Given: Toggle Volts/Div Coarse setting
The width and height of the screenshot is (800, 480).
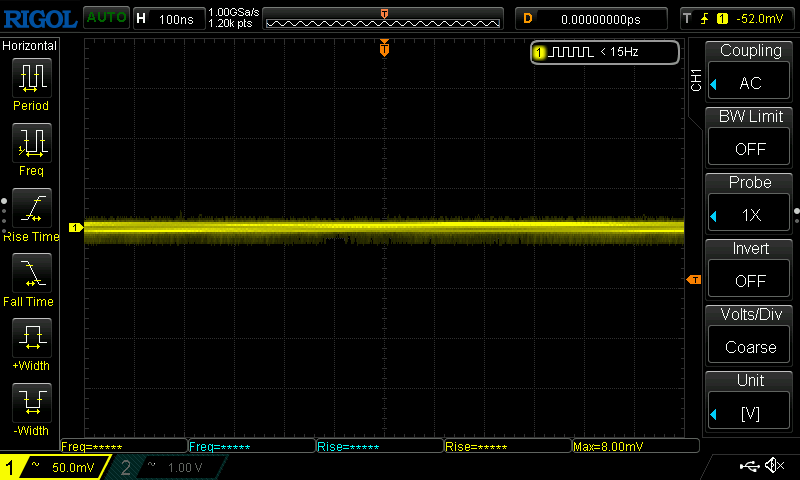Looking at the screenshot, I should coord(749,345).
